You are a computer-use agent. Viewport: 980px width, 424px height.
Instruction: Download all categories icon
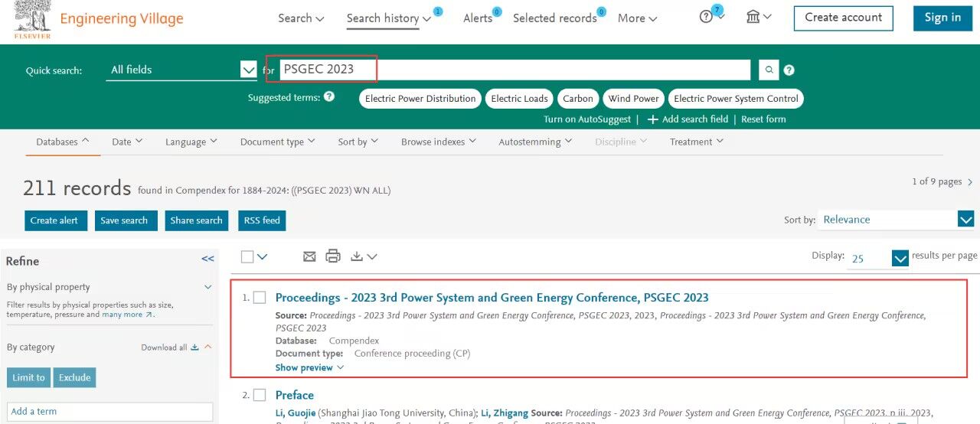pyautogui.click(x=194, y=347)
